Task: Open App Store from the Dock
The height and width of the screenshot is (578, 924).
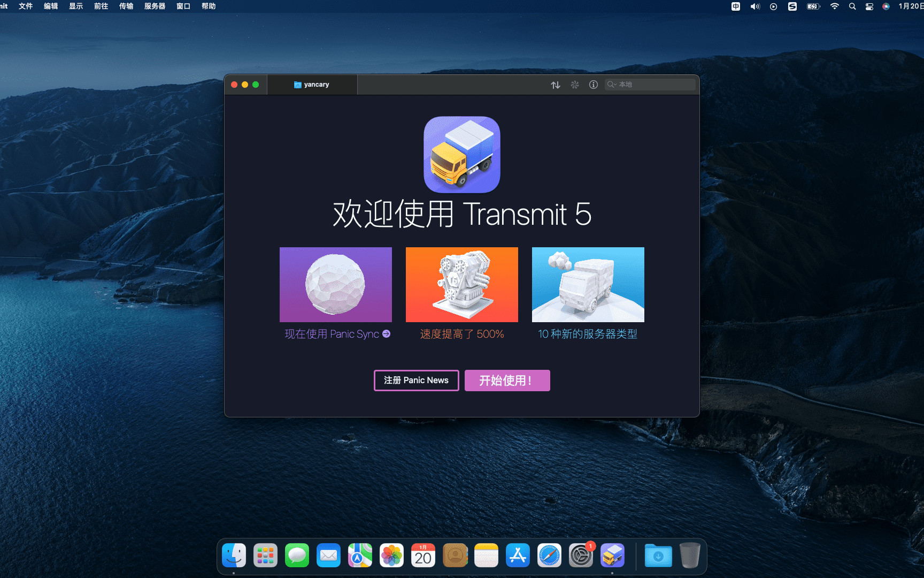Action: coord(518,556)
